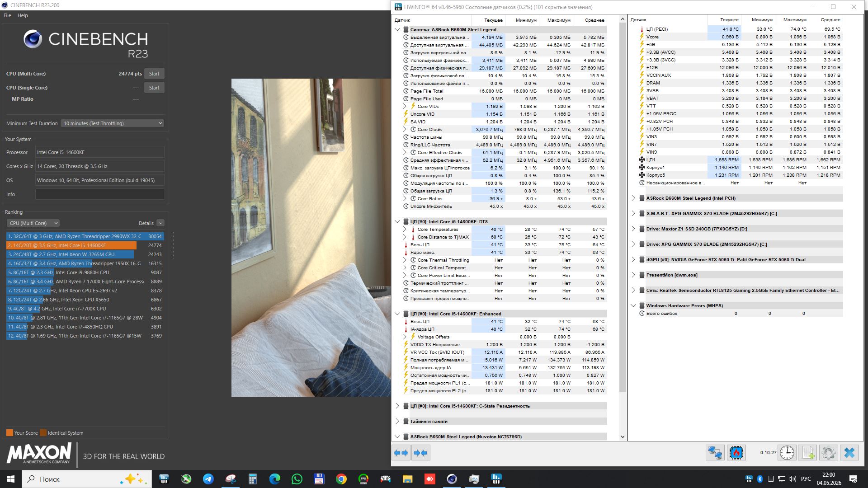Select the Core i7-7700K ranking entry
This screenshot has width=868, height=488.
[85, 309]
